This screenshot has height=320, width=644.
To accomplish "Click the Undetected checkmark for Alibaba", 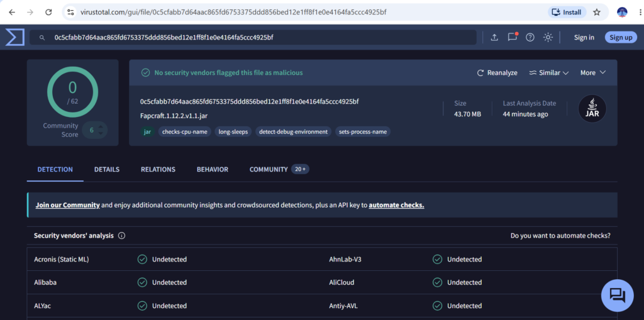I will tap(142, 283).
